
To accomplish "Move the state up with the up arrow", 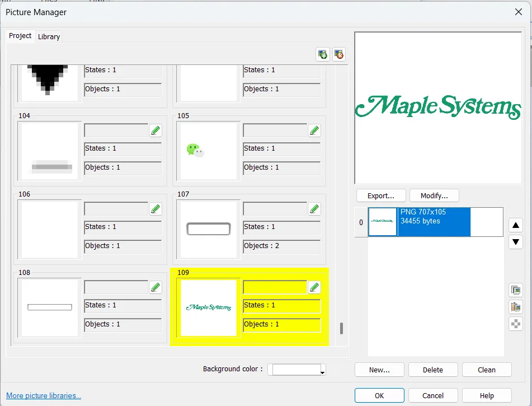I will (x=516, y=225).
